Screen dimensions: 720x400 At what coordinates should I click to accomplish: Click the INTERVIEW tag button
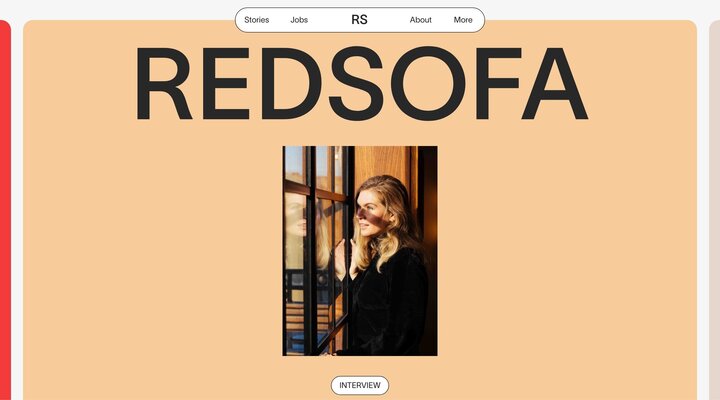360,385
